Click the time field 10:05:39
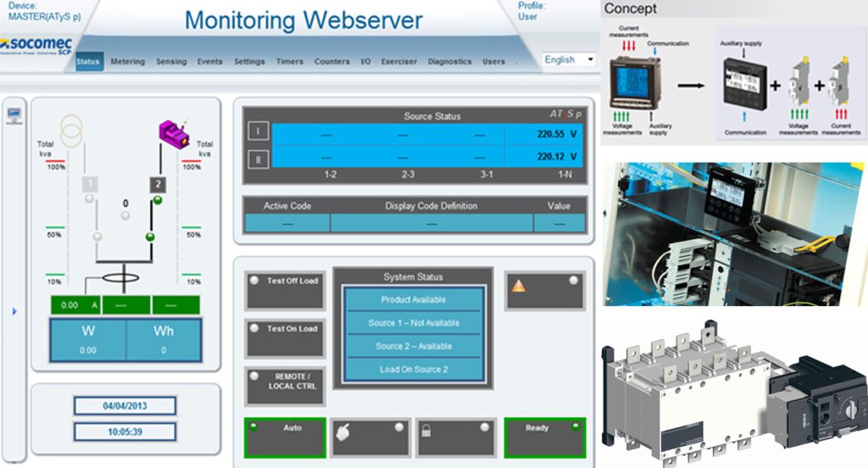The width and height of the screenshot is (868, 468). click(125, 432)
